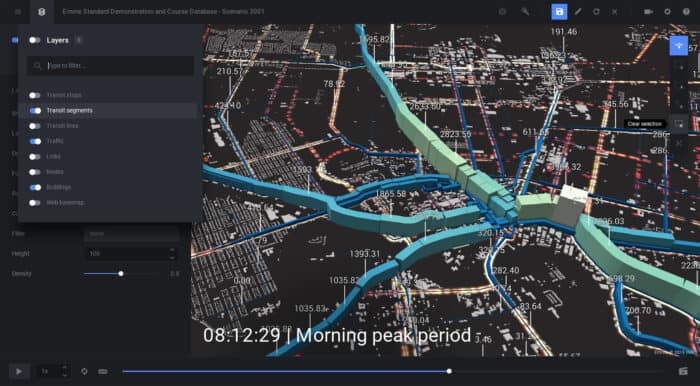Screen dimensions: 700x386
Task: Click the third icon in the map toolbar
Action: click(681, 87)
